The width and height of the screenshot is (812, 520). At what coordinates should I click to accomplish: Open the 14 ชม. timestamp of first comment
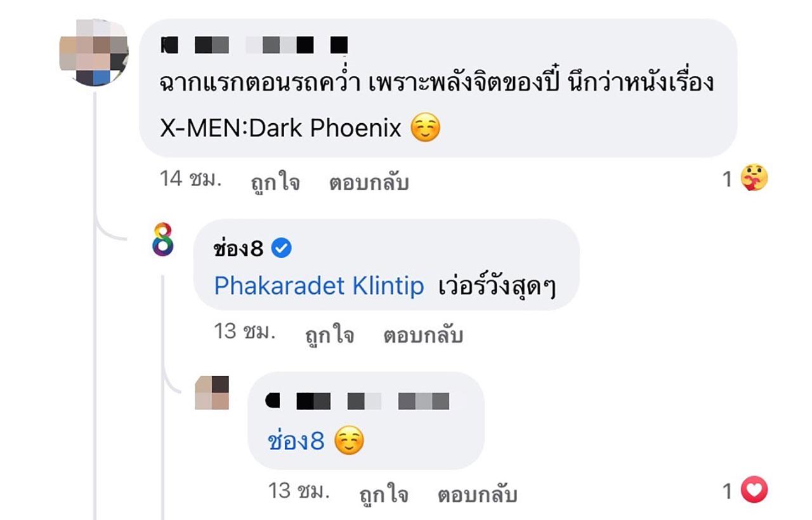click(x=190, y=179)
